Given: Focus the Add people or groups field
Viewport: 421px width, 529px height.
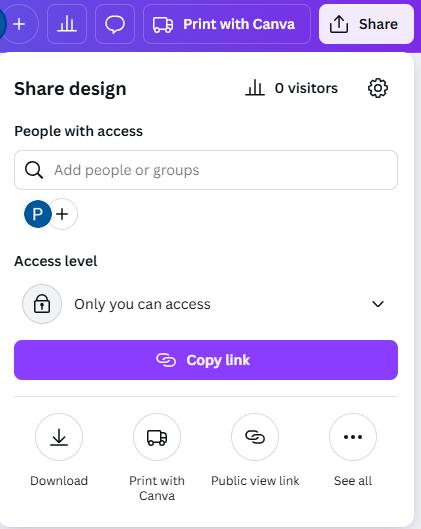Looking at the screenshot, I should click(x=206, y=170).
